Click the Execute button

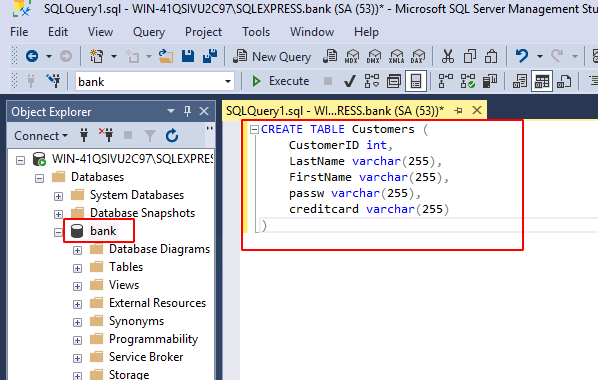coord(281,81)
